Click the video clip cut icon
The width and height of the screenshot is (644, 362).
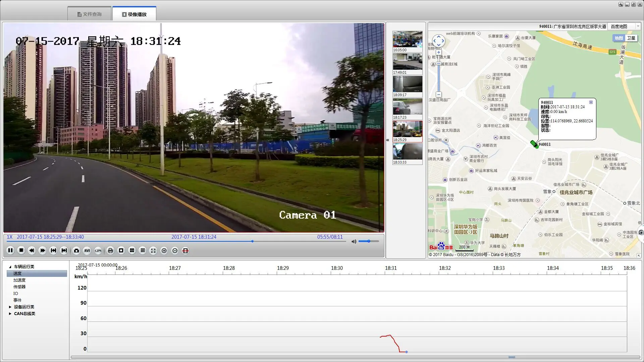185,251
